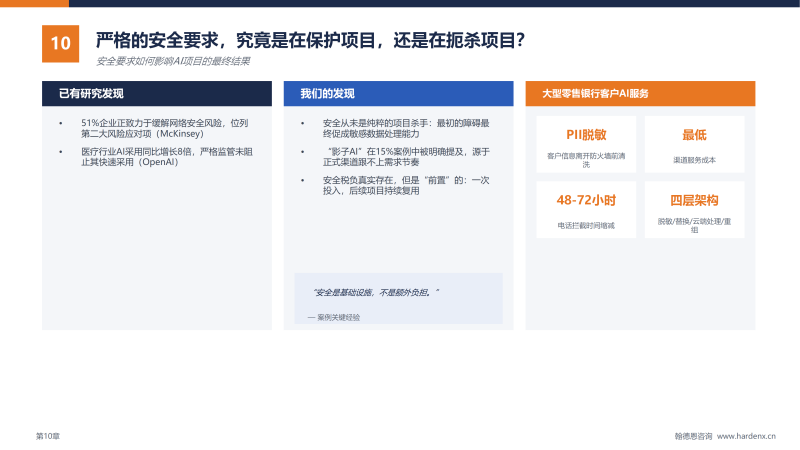Click the caption 脱敏/替换/云端处理/重组
Image resolution: width=800 pixels, height=450 pixels.
point(694,226)
